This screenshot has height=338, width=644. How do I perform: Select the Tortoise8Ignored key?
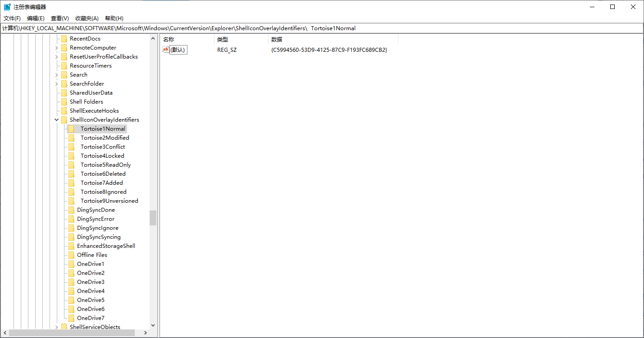coord(104,192)
